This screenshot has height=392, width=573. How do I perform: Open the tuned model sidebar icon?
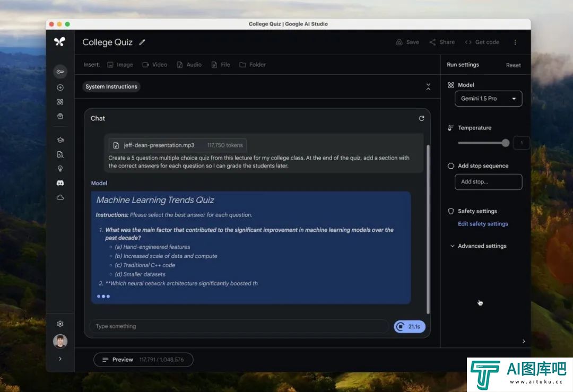(x=60, y=101)
